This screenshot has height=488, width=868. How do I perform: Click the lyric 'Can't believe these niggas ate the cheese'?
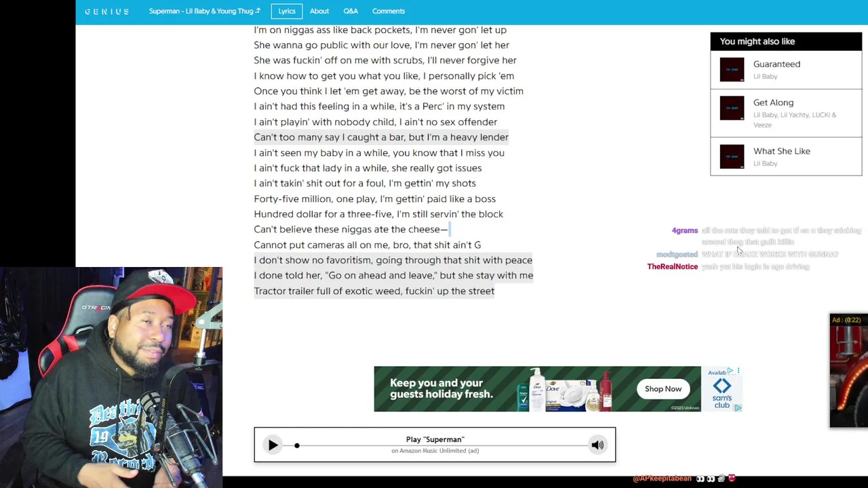pos(351,229)
